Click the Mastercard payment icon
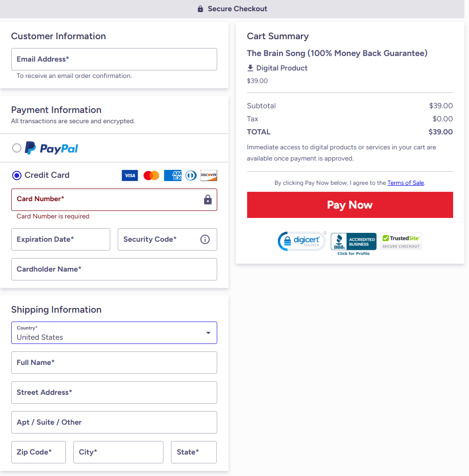The image size is (469, 476). [151, 175]
